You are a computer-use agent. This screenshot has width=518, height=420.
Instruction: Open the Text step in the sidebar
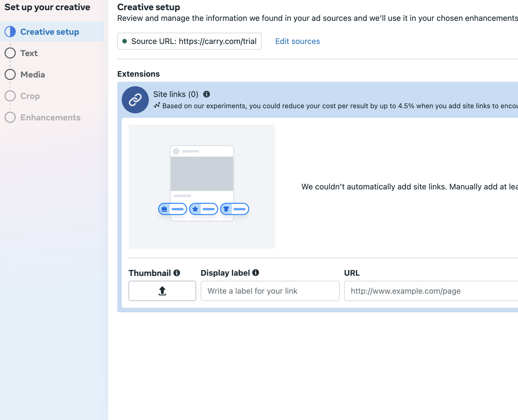(29, 53)
